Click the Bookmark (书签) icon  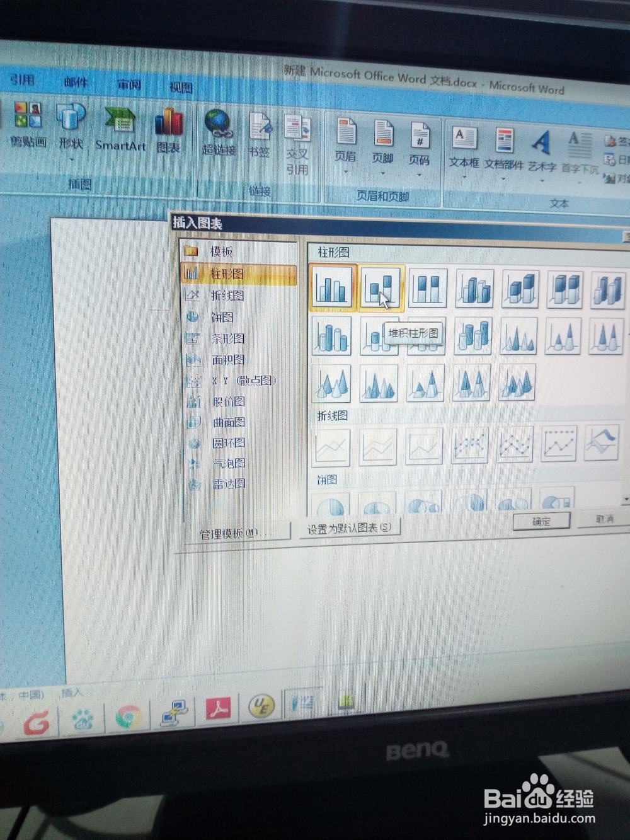coord(259,135)
